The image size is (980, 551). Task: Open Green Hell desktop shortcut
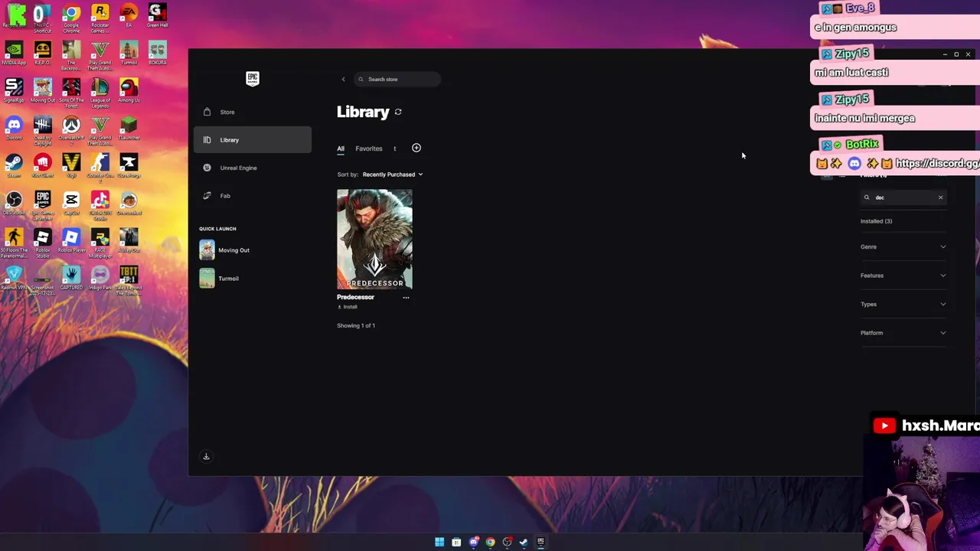click(157, 16)
